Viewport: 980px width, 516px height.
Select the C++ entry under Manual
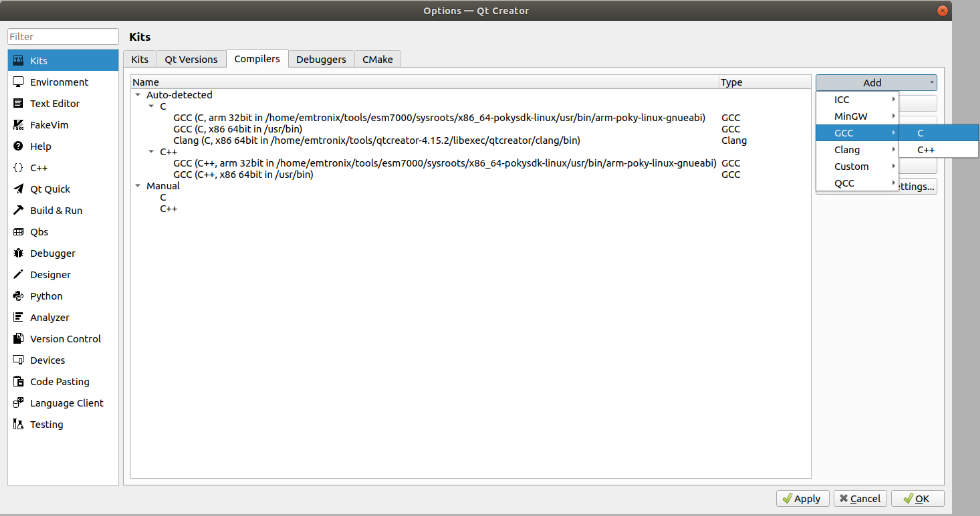(x=169, y=209)
